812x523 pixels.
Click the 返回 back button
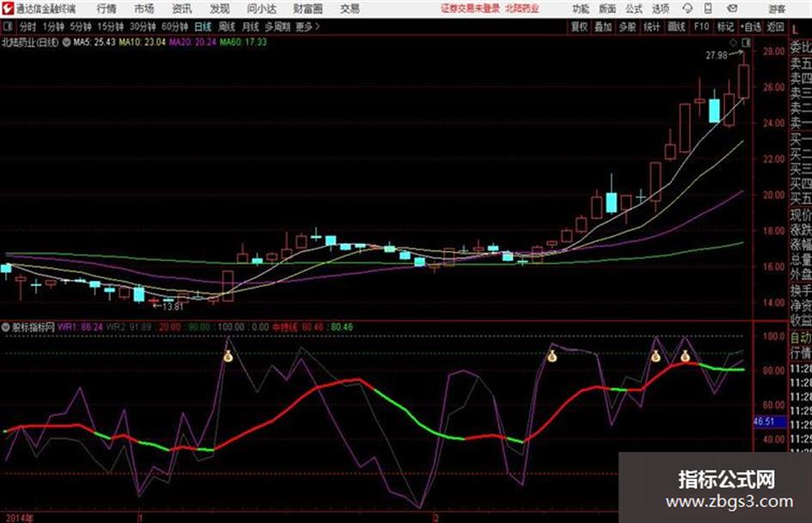click(x=775, y=27)
